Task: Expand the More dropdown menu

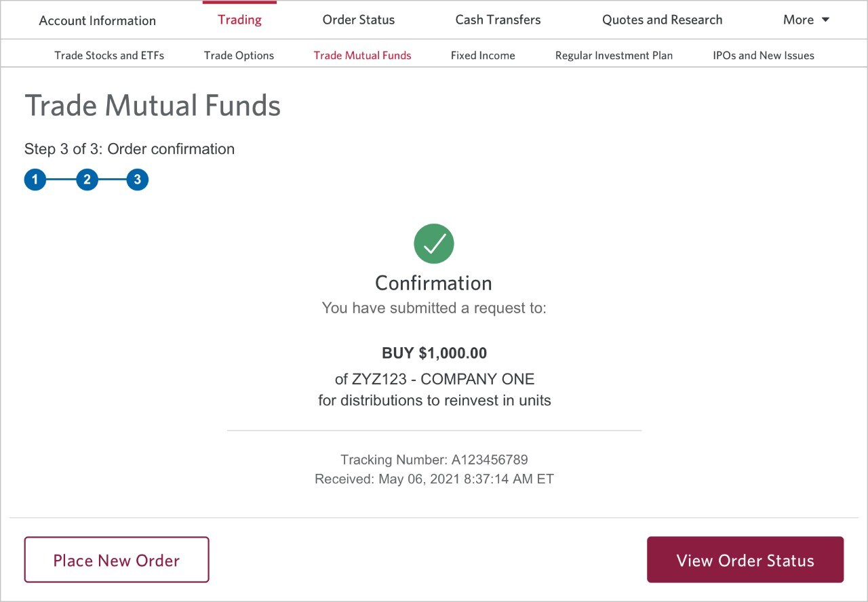Action: (806, 20)
